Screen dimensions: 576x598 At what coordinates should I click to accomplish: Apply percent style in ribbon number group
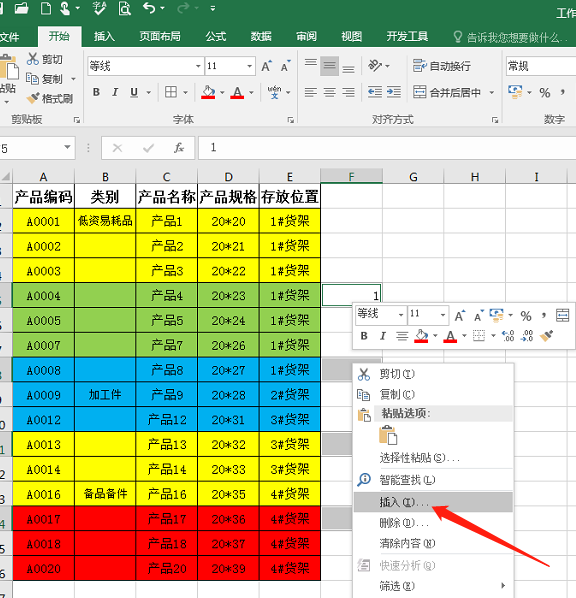tap(545, 92)
